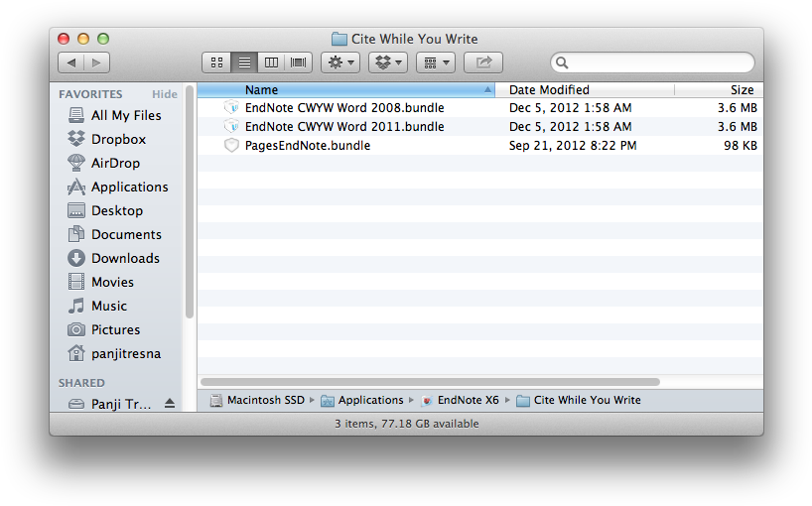Open AirDrop in the sidebar
The width and height of the screenshot is (812, 506).
(x=116, y=163)
